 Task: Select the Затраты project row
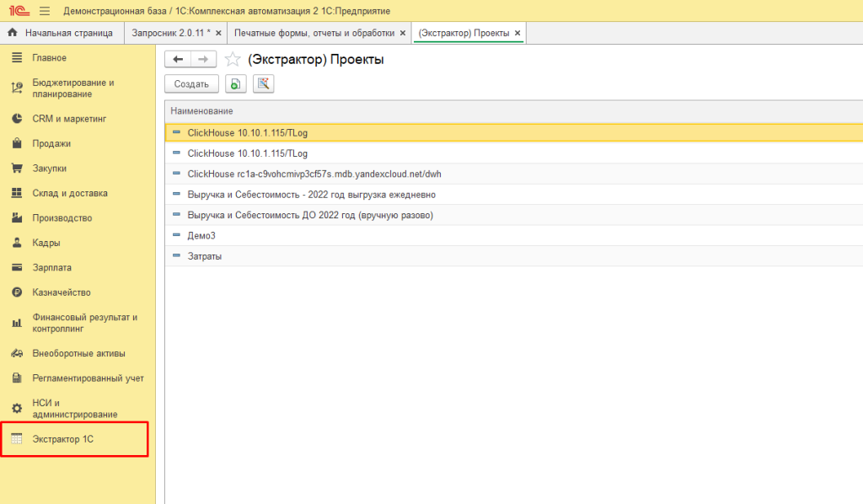205,255
